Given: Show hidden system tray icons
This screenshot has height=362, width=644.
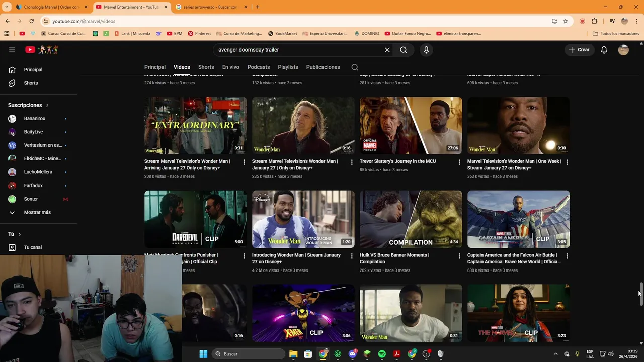Looking at the screenshot, I should (555, 354).
